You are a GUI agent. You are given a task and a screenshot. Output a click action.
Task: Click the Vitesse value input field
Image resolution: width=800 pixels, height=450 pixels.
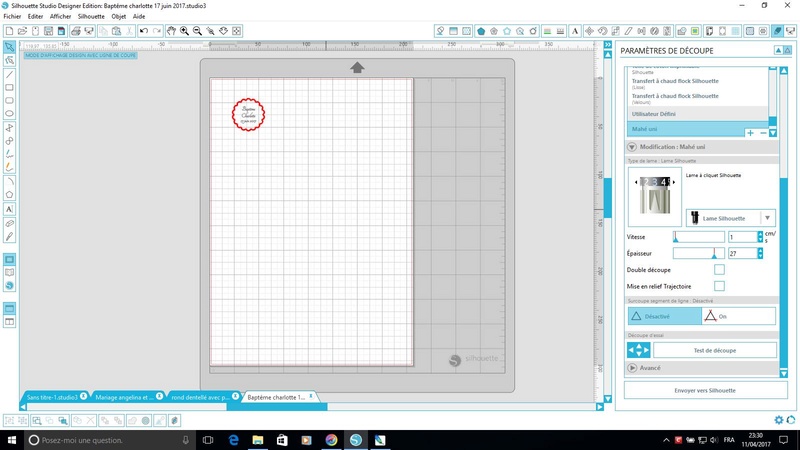(x=742, y=237)
